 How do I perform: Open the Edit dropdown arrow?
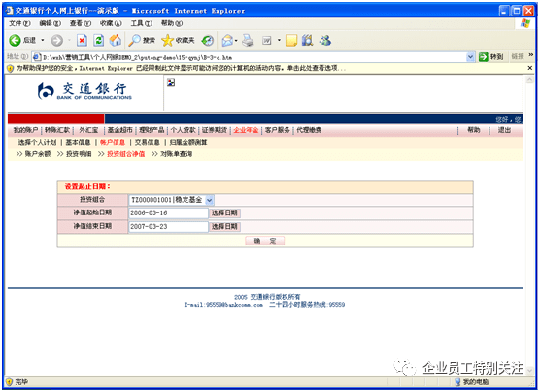point(279,41)
